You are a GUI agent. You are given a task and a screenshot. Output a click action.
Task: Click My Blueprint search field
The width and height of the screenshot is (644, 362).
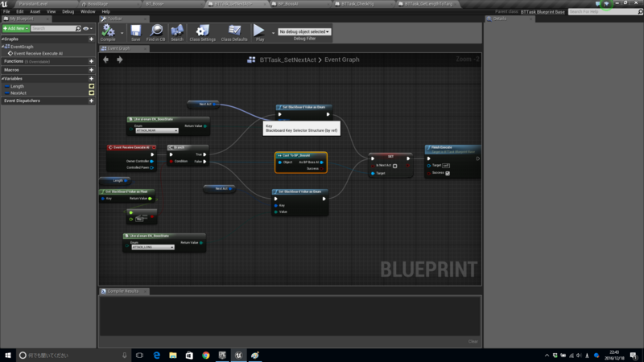[x=53, y=28]
